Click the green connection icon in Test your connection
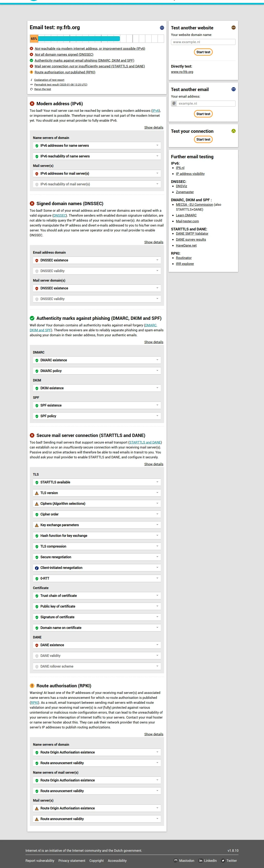264x868 pixels. [233, 131]
